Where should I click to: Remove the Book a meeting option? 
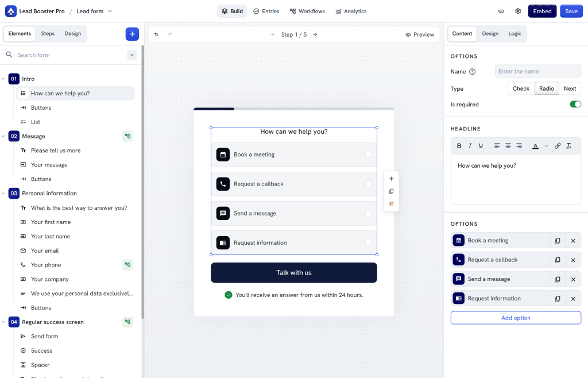click(573, 241)
